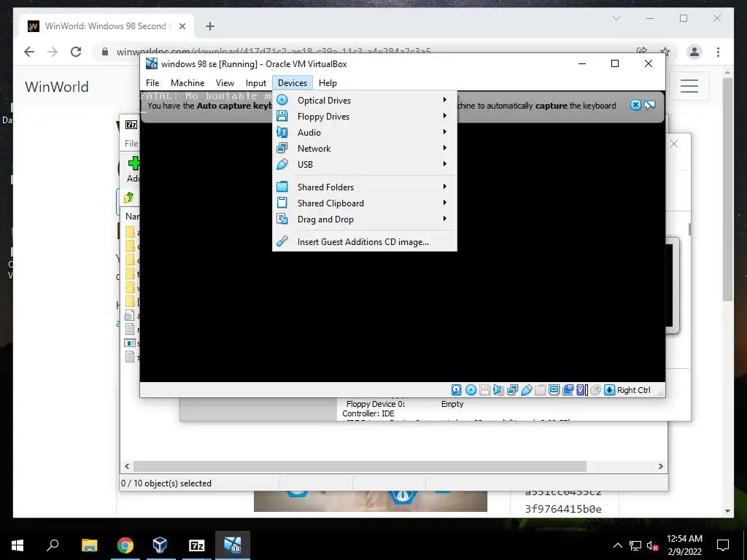747x560 pixels.
Task: Click the shared folders indicator in the VM status bar
Action: [x=541, y=390]
